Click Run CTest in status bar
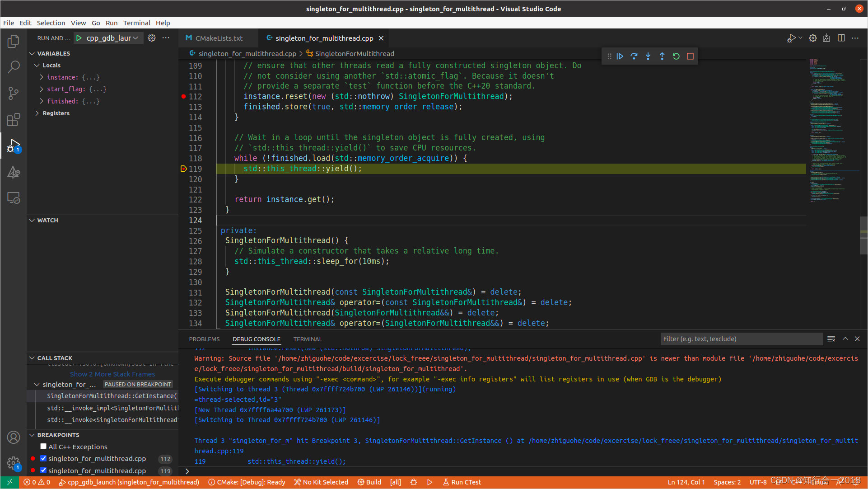 [x=462, y=482]
